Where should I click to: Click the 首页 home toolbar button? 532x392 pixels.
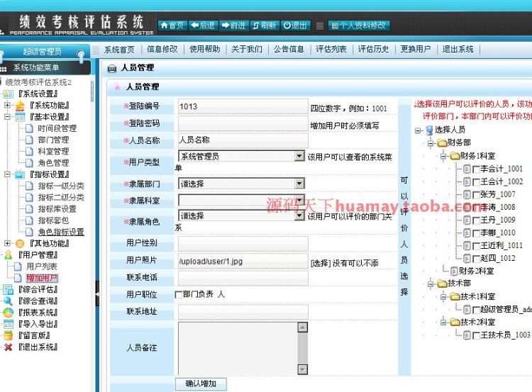tap(172, 26)
